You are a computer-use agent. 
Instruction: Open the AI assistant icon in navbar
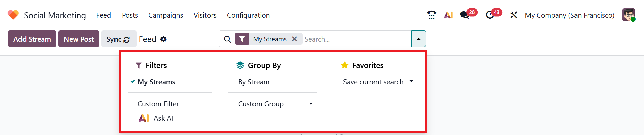(448, 15)
